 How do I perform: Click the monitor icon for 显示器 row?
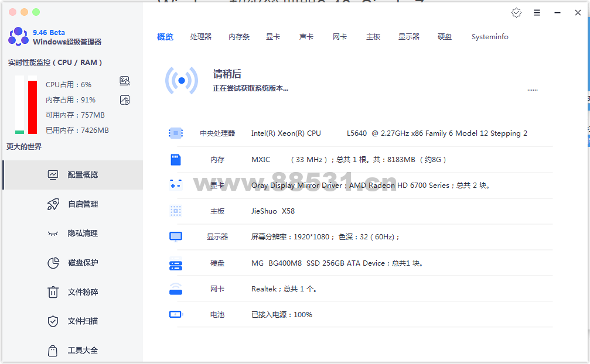pyautogui.click(x=176, y=236)
